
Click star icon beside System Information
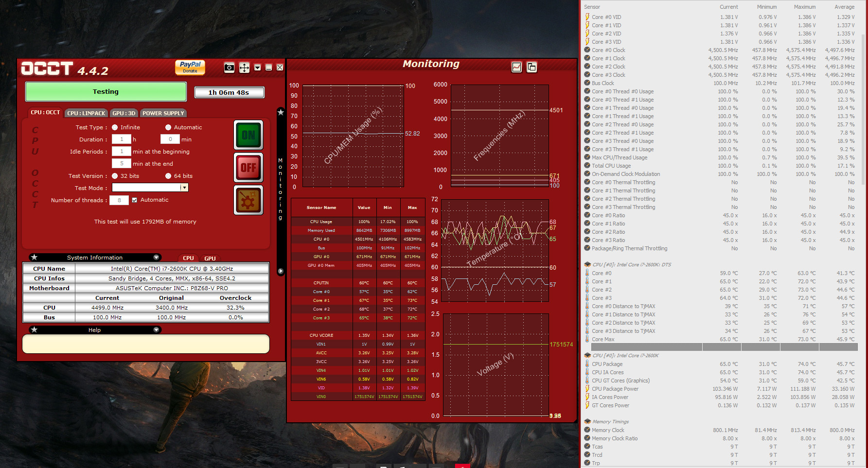34,258
